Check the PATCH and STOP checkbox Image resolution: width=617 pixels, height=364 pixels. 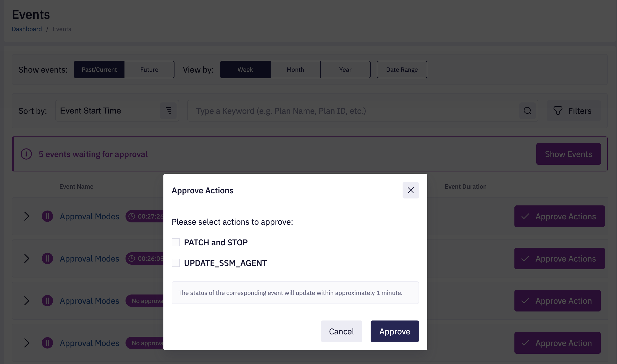[176, 242]
